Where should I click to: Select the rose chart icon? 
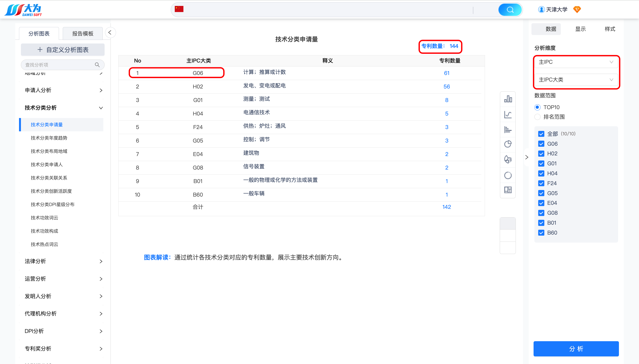click(x=508, y=159)
